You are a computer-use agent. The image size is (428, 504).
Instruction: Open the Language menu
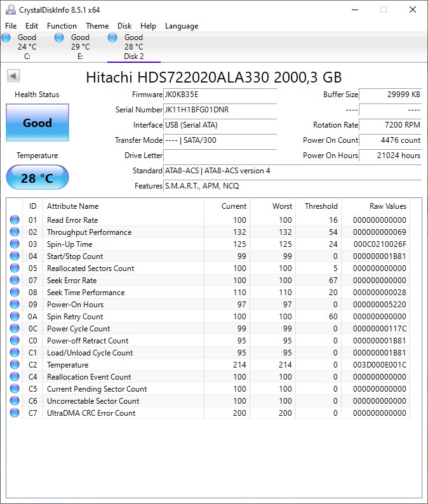[182, 26]
